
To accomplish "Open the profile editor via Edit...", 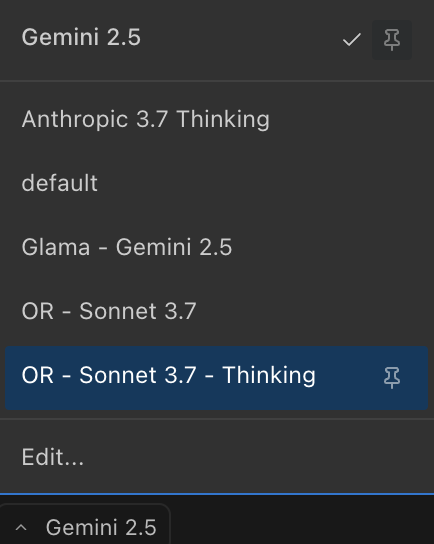I will point(217,457).
